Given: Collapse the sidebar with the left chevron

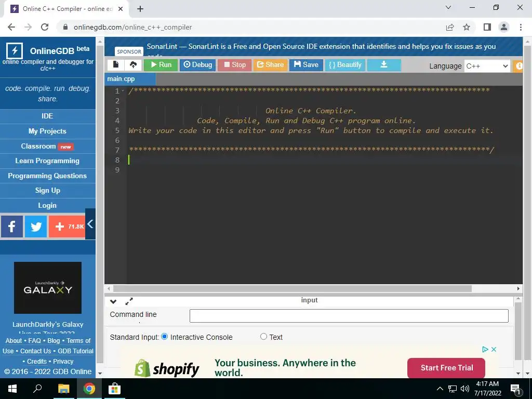Looking at the screenshot, I should tap(90, 224).
